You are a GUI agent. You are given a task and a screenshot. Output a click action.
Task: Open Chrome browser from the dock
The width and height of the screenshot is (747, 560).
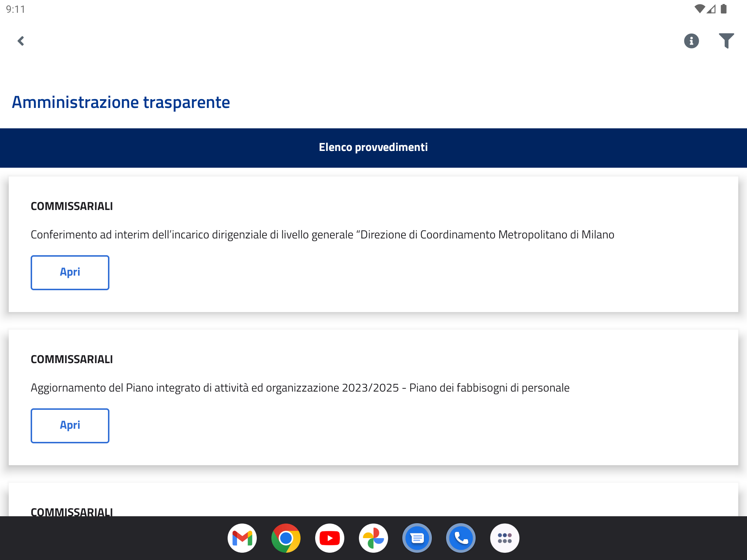[x=286, y=538]
